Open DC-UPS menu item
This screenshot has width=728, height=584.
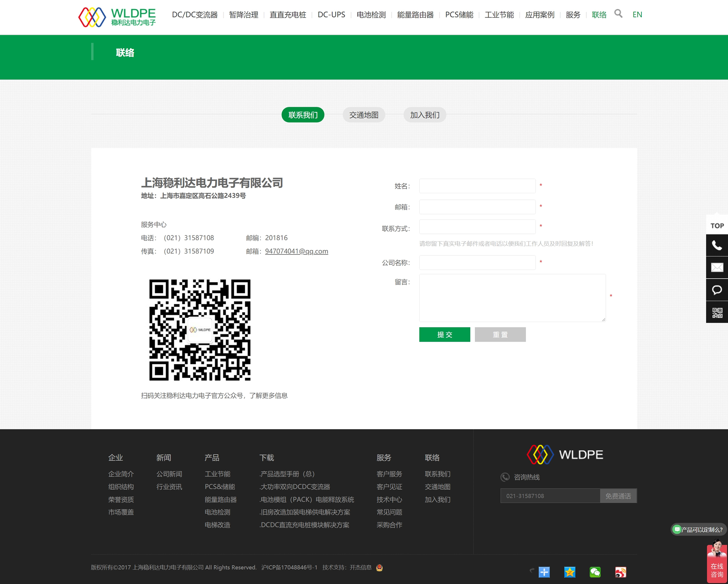331,15
